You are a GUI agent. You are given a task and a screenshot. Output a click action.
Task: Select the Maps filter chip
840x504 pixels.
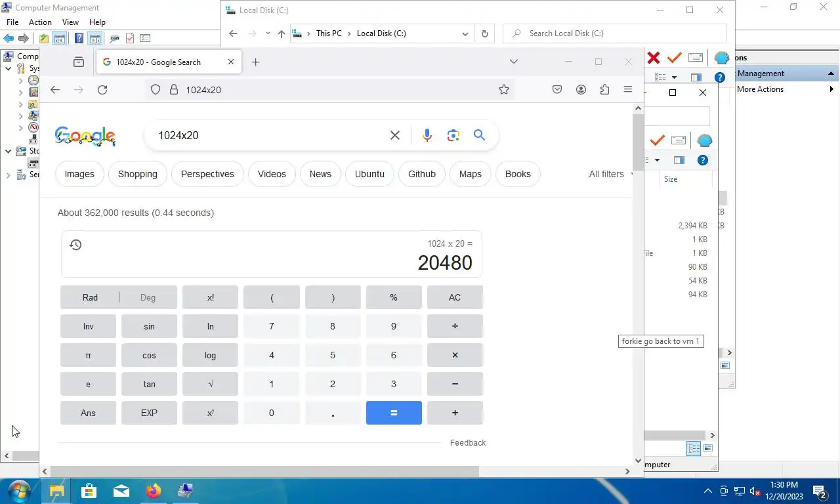pyautogui.click(x=471, y=174)
